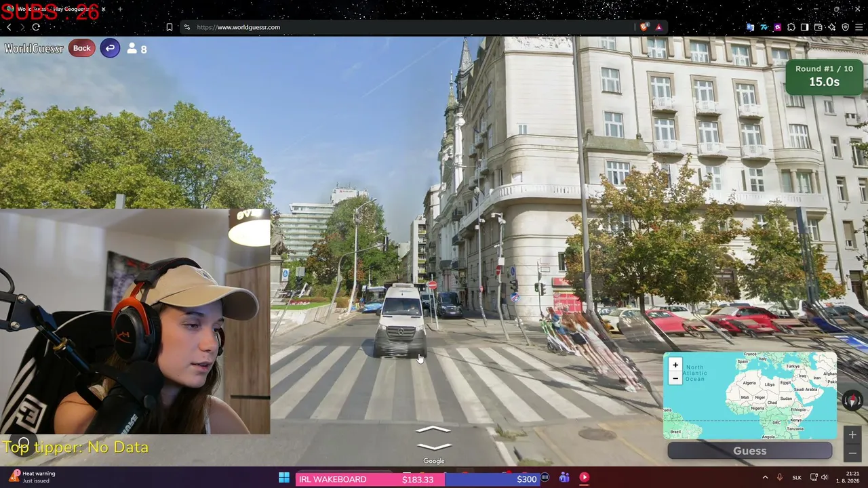Click the red Back button
The height and width of the screenshot is (488, 868).
point(81,48)
